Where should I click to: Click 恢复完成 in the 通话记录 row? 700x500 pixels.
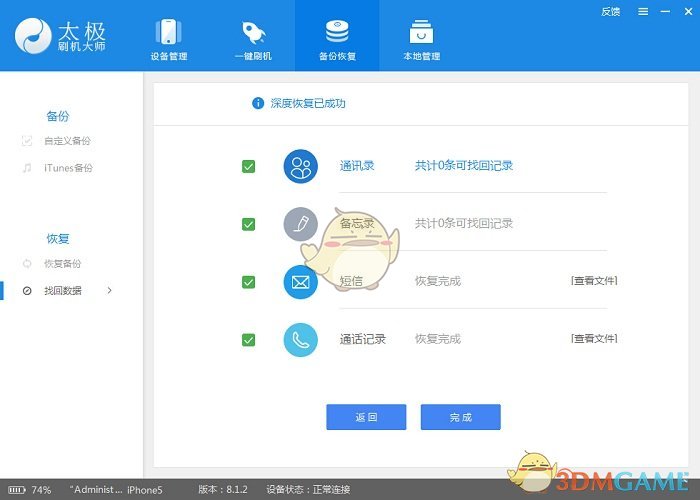pyautogui.click(x=438, y=339)
